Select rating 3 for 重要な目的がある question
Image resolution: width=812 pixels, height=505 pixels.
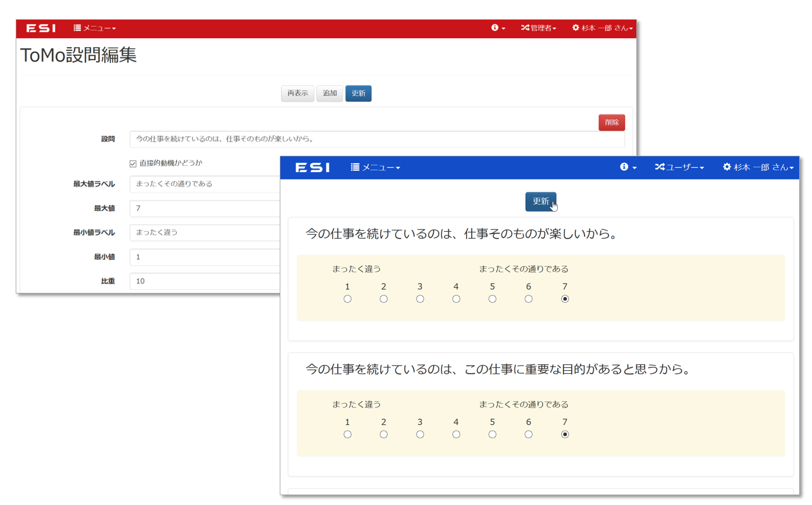(420, 435)
